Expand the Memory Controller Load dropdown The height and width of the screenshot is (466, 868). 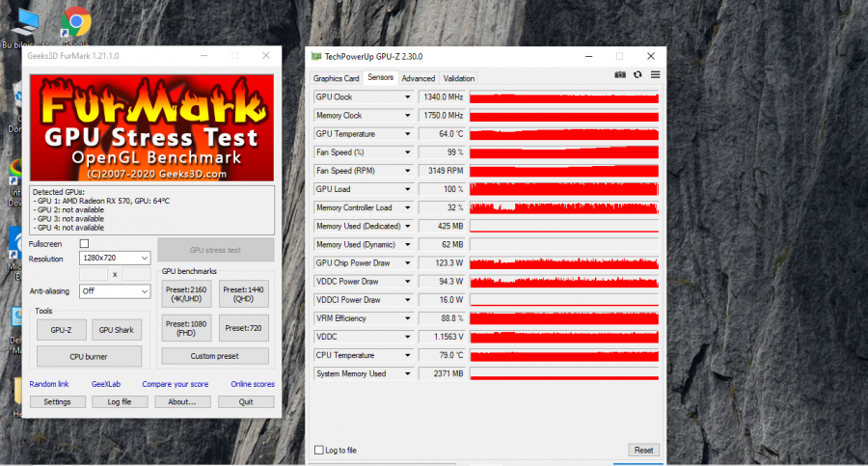(407, 207)
